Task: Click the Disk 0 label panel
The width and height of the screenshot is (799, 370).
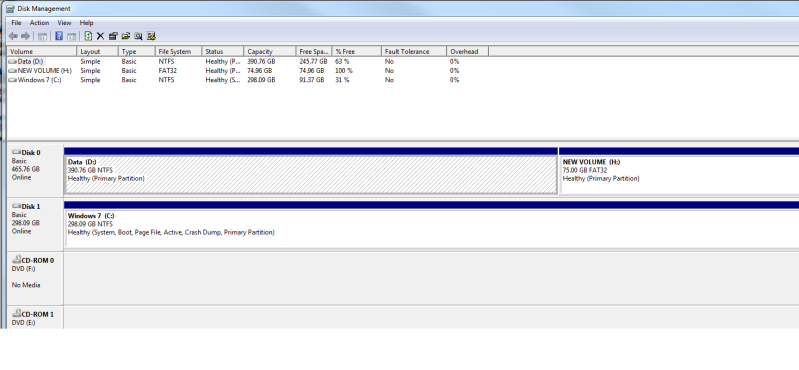Action: pyautogui.click(x=35, y=171)
